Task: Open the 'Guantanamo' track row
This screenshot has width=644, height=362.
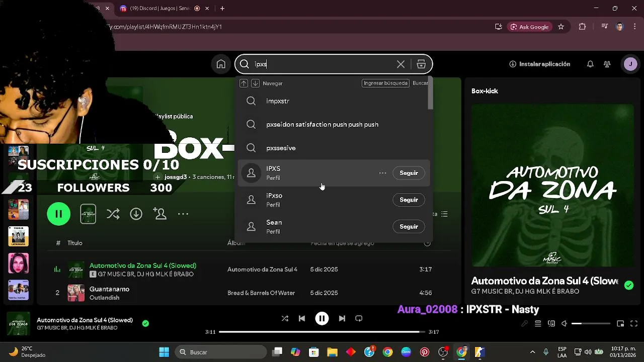Action: pyautogui.click(x=244, y=293)
